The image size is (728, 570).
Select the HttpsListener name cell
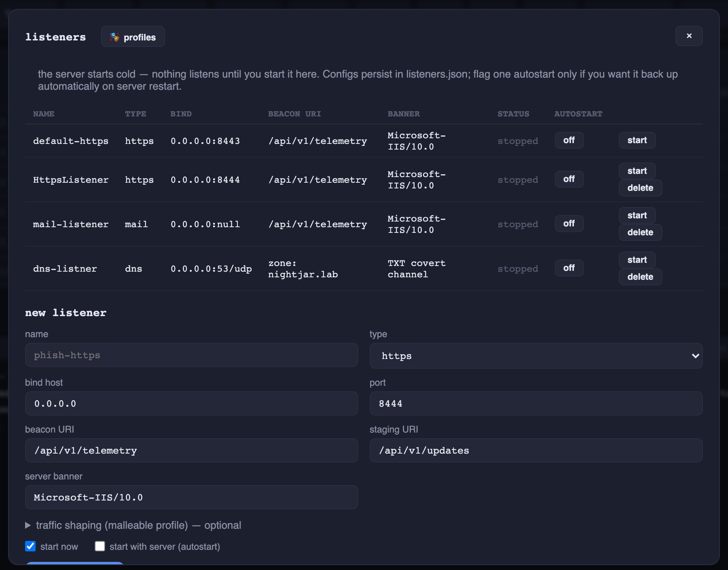point(71,180)
